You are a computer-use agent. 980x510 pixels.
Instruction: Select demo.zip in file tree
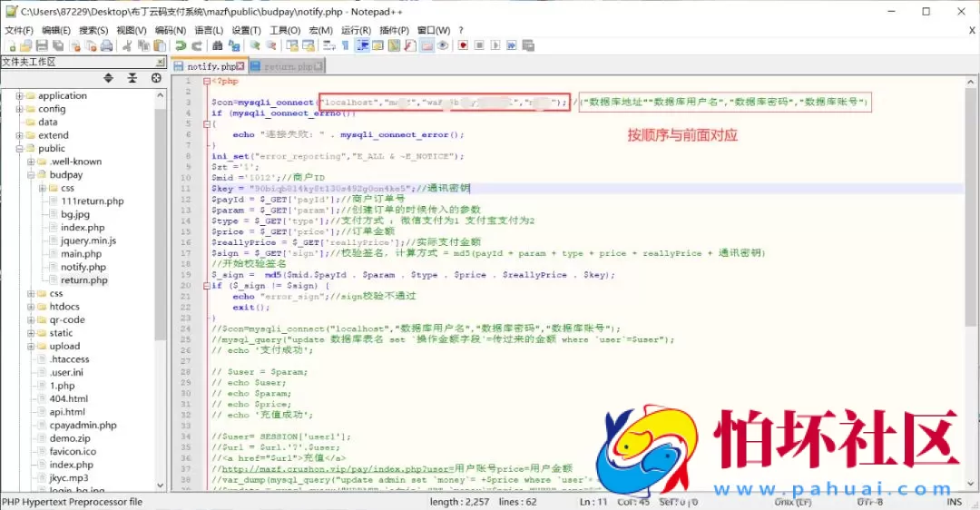(69, 438)
